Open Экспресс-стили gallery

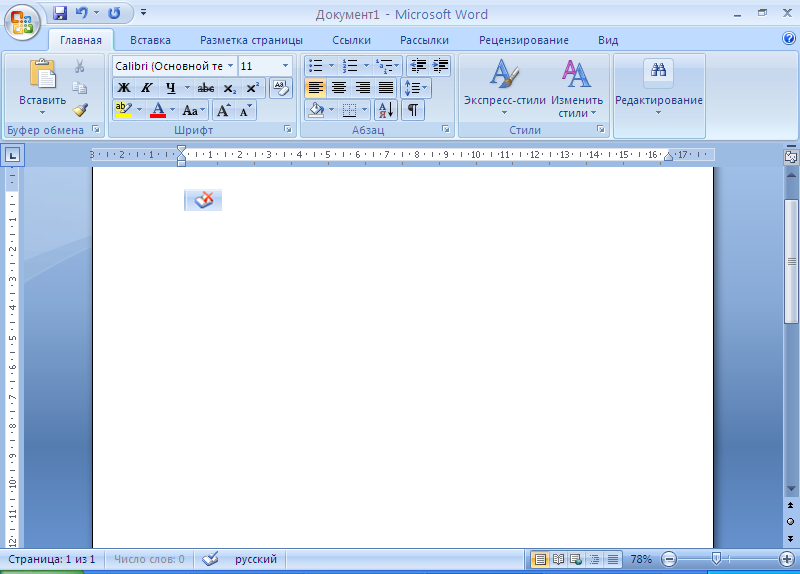coord(505,87)
